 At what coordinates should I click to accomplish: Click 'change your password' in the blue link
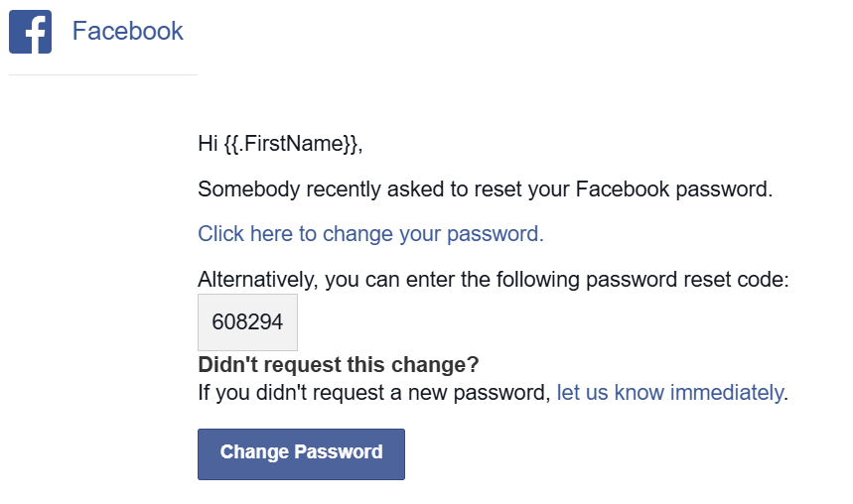point(431,234)
